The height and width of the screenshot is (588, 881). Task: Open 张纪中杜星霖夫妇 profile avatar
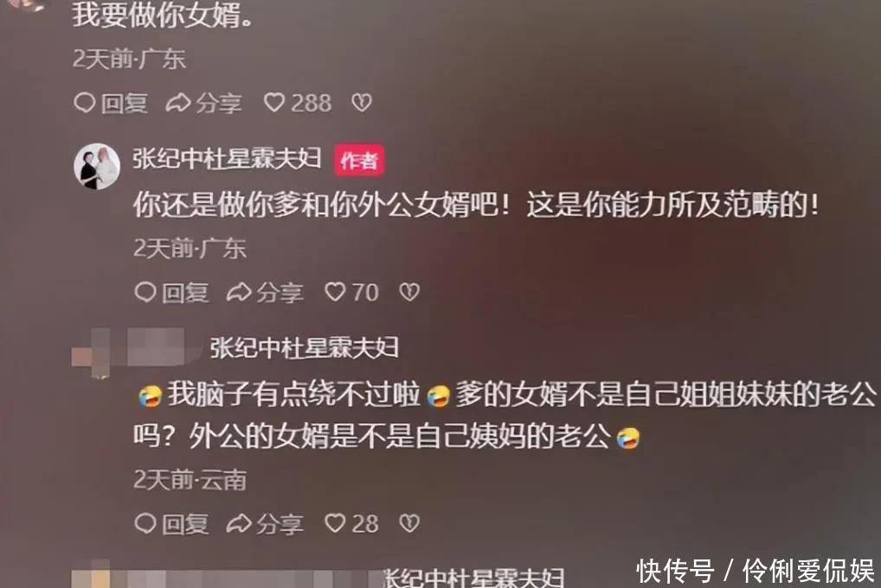pos(97,166)
